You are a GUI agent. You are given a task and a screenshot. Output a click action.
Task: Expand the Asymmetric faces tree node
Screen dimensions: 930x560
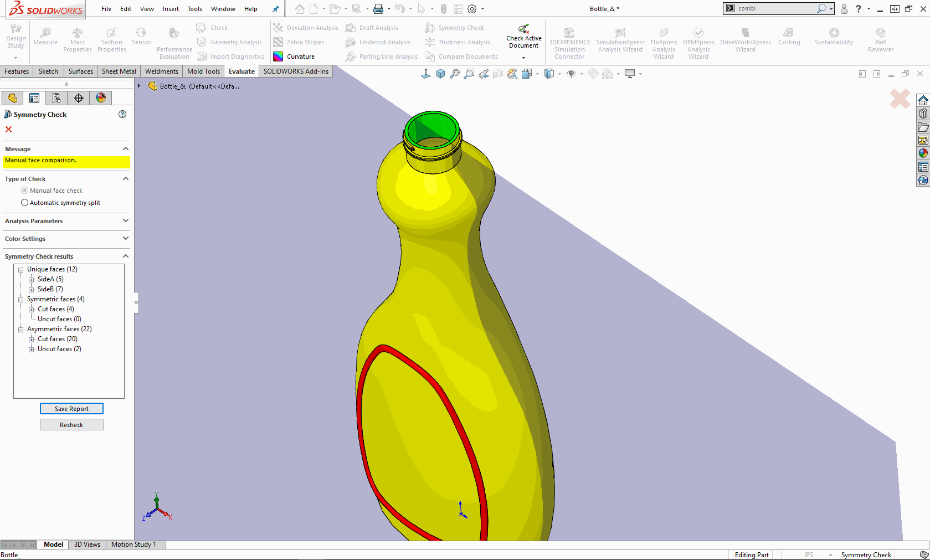20,328
